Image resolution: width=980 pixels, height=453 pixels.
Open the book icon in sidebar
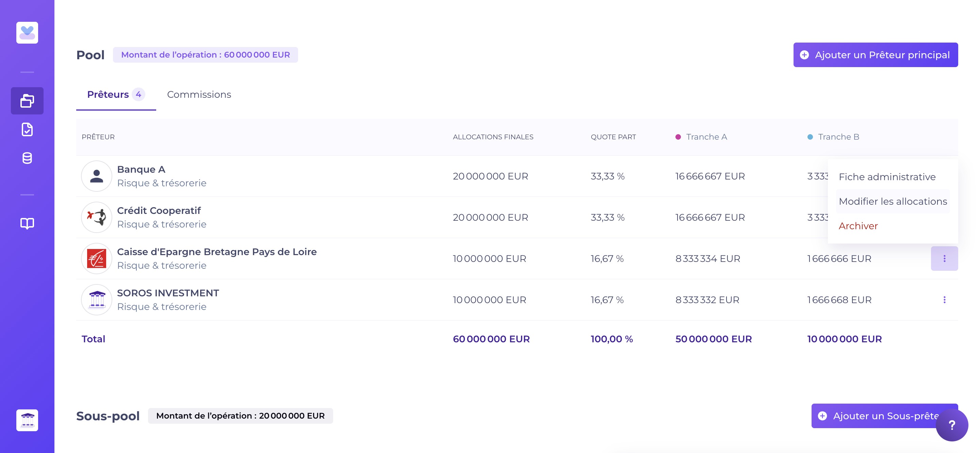pos(27,223)
